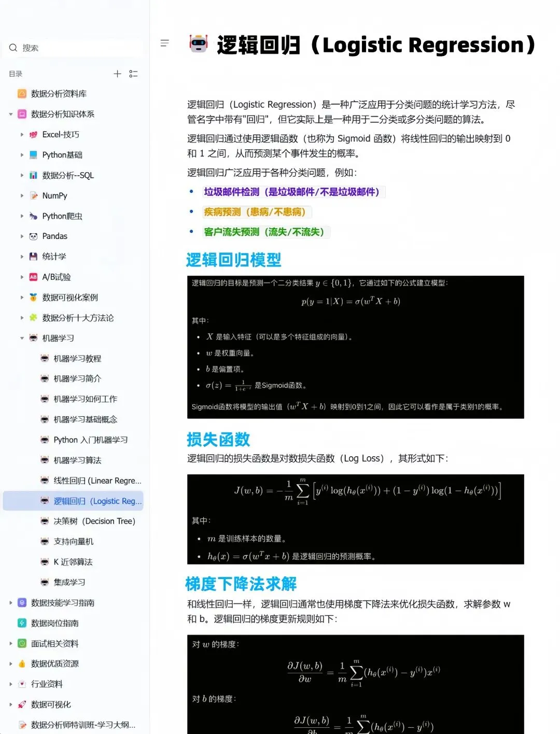This screenshot has height=734, width=560.
Task: Click the 面试相关资料 green icon
Action: tap(22, 643)
